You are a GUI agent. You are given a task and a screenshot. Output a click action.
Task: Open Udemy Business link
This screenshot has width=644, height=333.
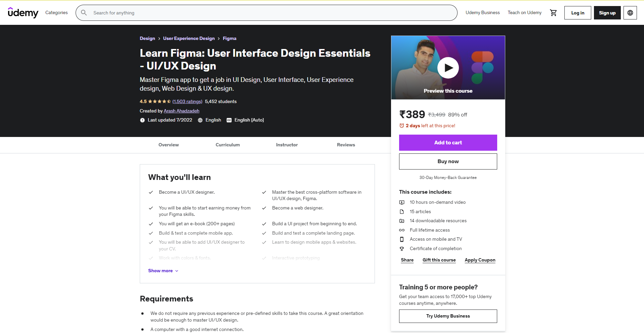483,12
